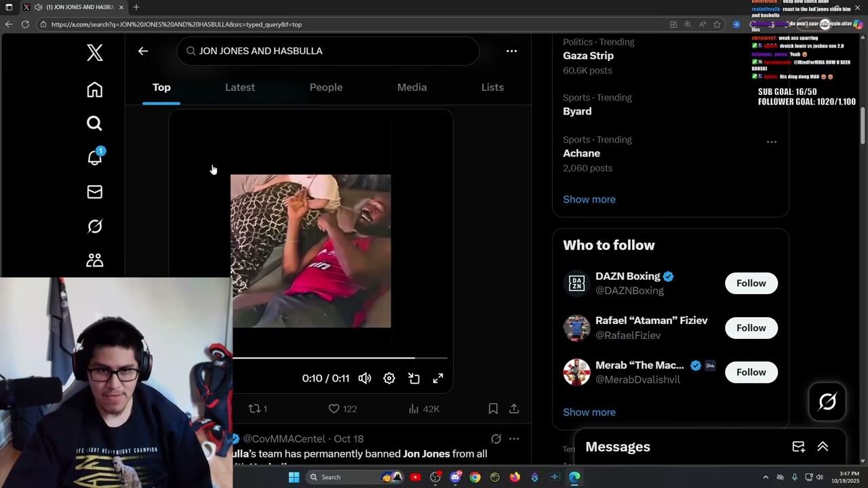
Task: Show more trending topics
Action: (589, 199)
